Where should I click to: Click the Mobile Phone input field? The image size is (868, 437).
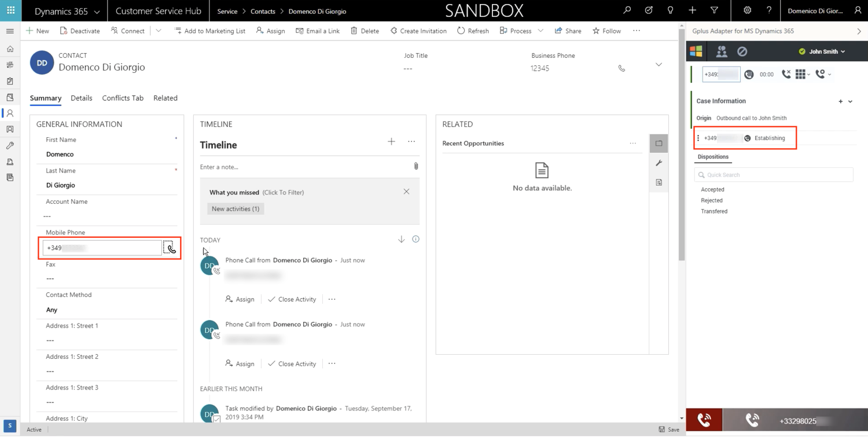coord(102,248)
